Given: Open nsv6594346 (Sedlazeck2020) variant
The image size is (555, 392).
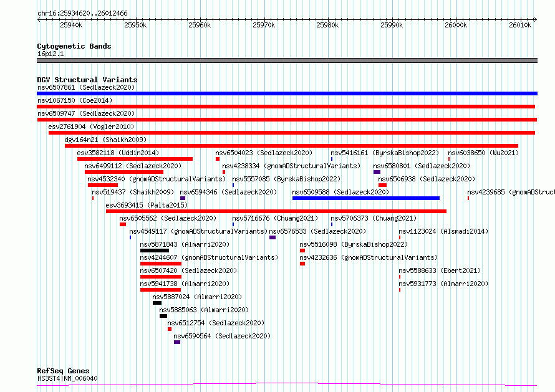Looking at the screenshot, I should [228, 192].
